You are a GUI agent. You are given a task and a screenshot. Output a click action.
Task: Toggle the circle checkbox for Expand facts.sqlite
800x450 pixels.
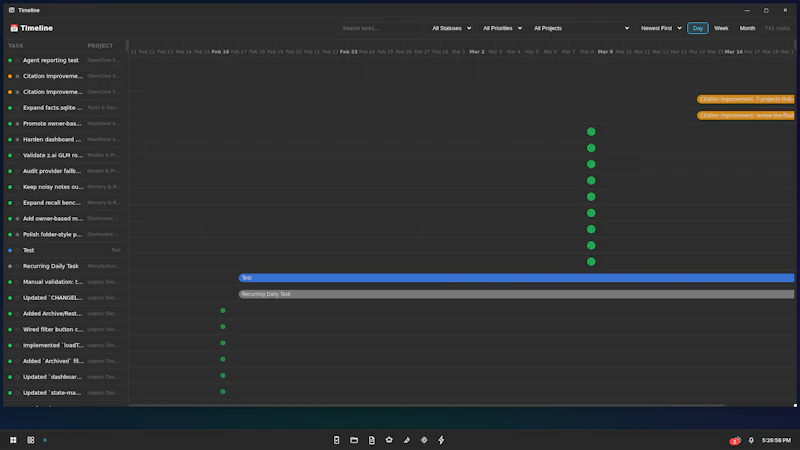[17, 108]
